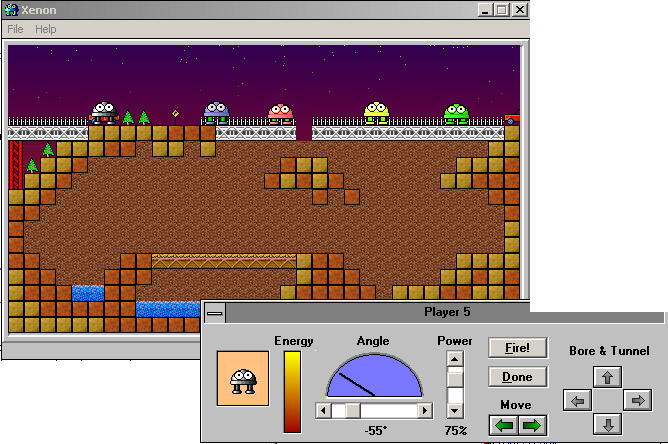Open the Player 5 window system menu
This screenshot has height=444, width=668.
pyautogui.click(x=214, y=313)
